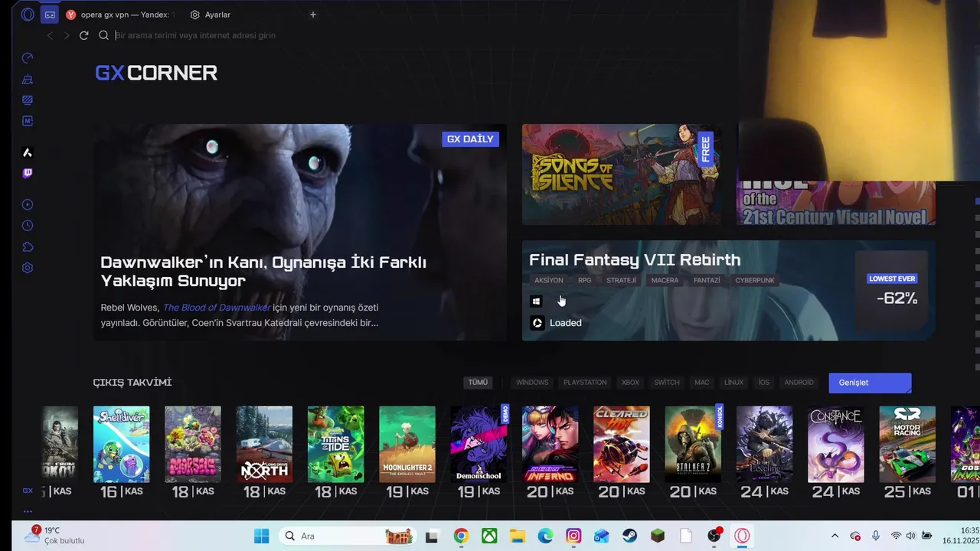This screenshot has height=551, width=980.
Task: Open the Shelldiver game cover
Action: click(x=121, y=445)
